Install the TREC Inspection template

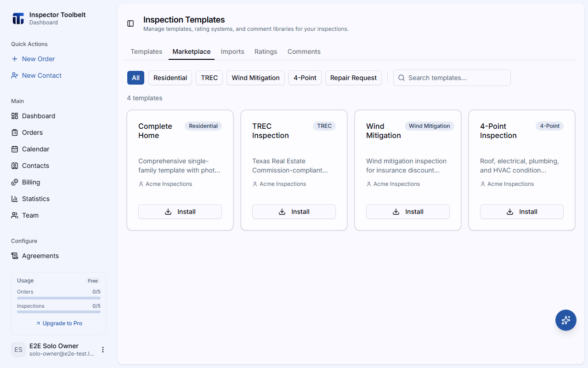point(294,212)
